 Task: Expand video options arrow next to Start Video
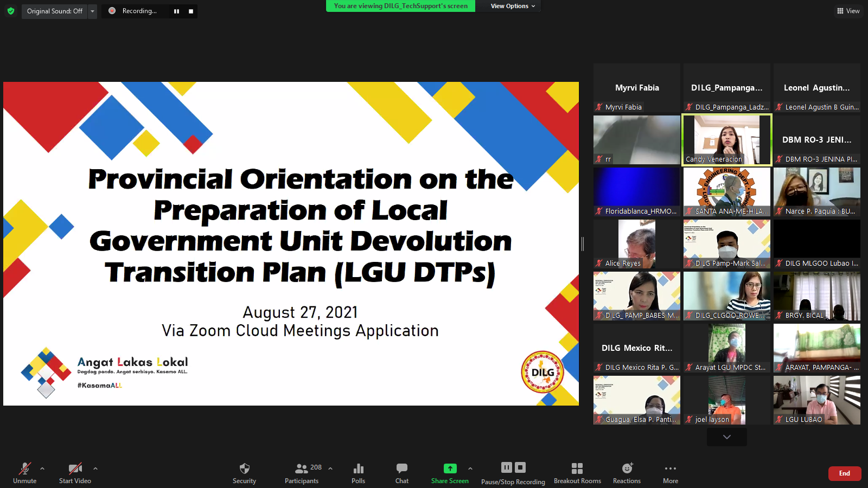coord(95,468)
